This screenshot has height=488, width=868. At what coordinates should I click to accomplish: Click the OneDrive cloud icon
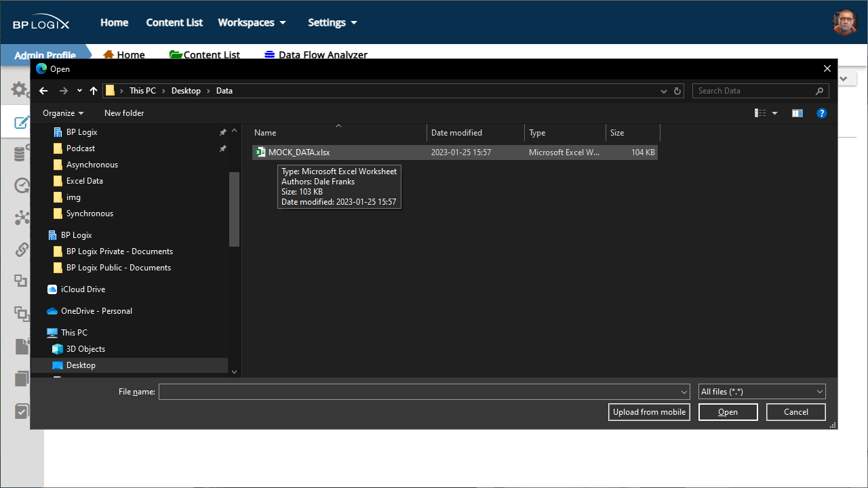point(52,311)
